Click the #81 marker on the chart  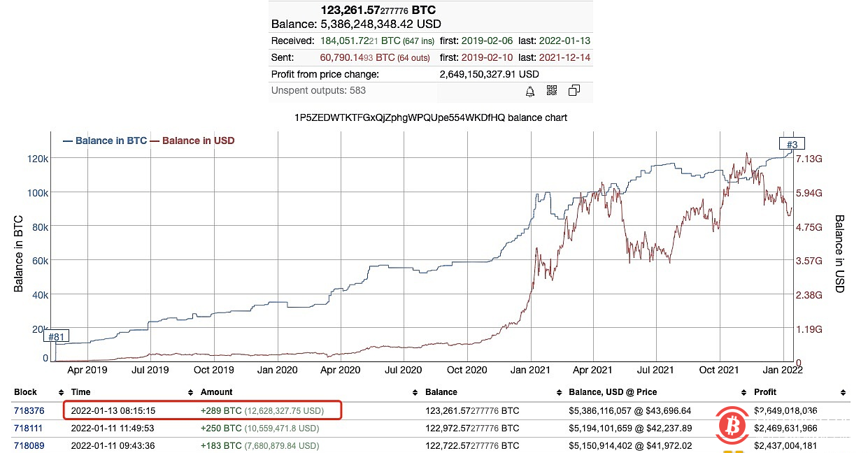coord(57,336)
